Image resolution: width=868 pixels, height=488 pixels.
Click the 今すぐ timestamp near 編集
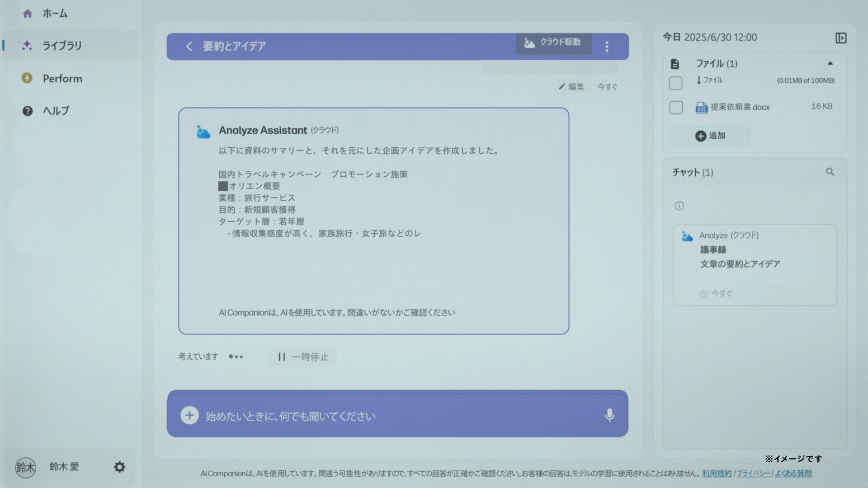[x=607, y=86]
